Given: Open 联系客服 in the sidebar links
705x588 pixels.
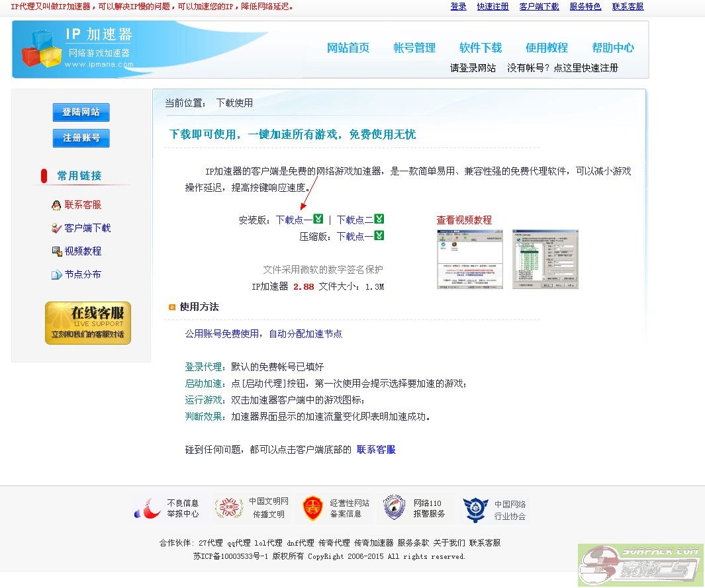Looking at the screenshot, I should (x=83, y=205).
